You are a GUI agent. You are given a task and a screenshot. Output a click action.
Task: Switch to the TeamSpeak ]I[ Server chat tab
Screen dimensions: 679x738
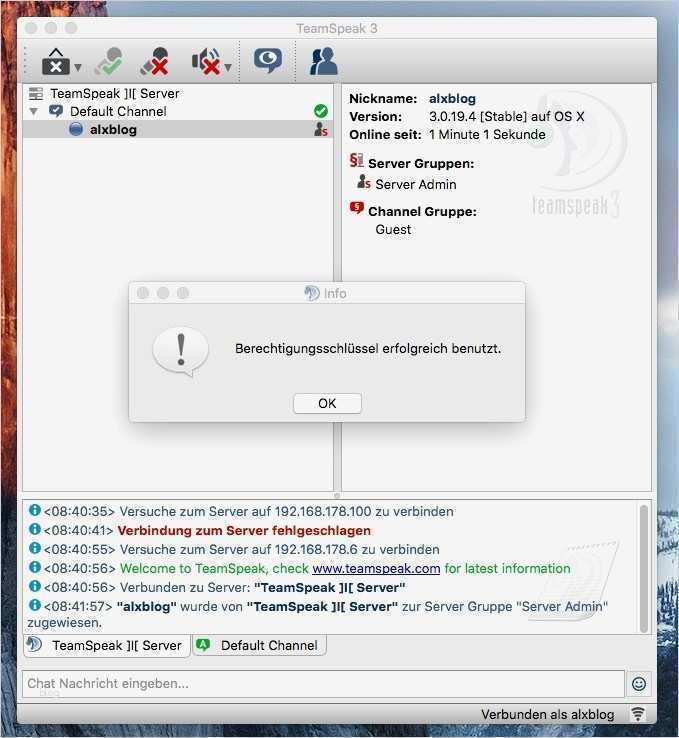tap(107, 645)
